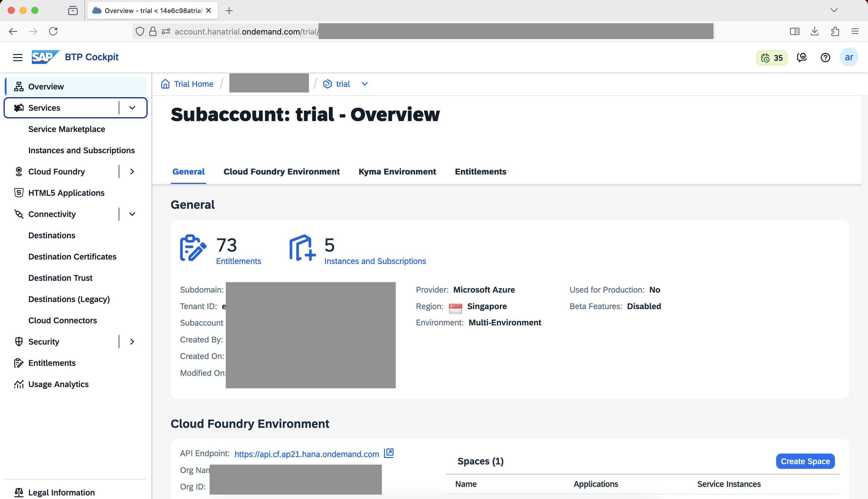Viewport: 868px width, 499px height.
Task: Open recent browsing tab view icon
Action: tap(73, 11)
